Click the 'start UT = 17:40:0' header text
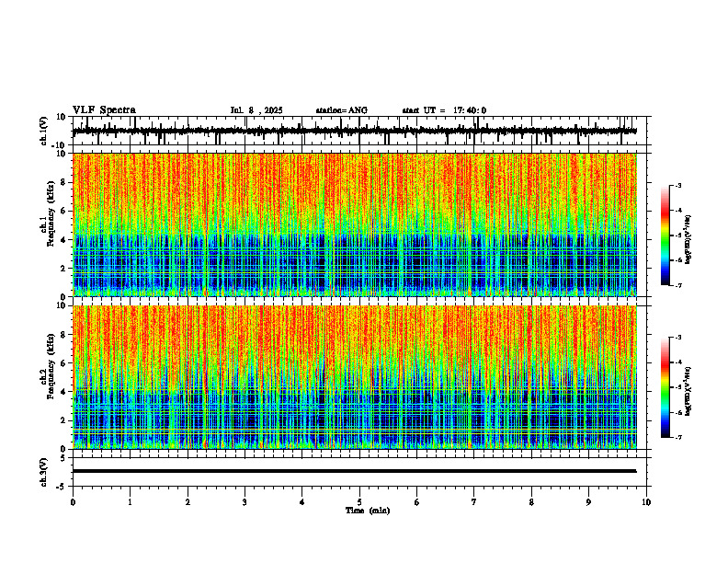This screenshot has height=563, width=728. click(x=444, y=110)
